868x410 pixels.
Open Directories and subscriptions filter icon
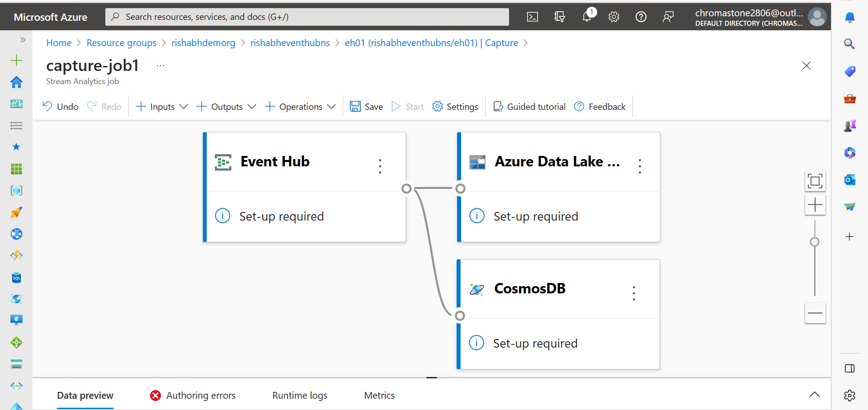point(560,17)
